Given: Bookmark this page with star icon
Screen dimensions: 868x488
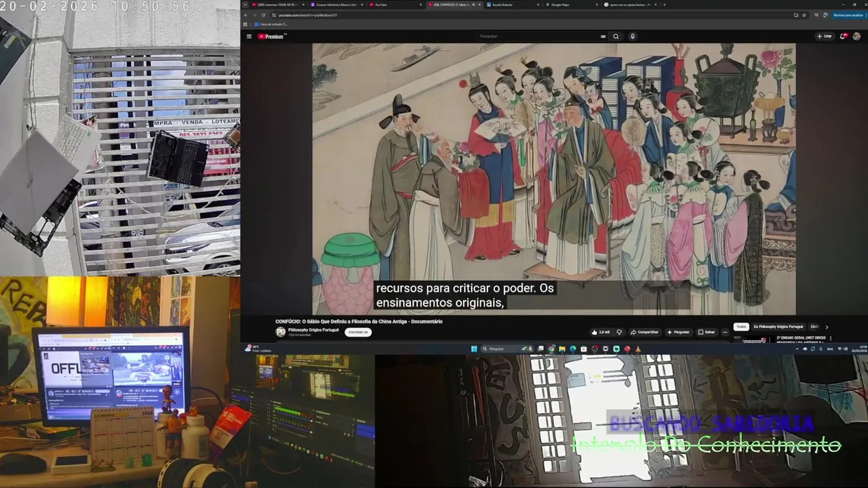Looking at the screenshot, I should (806, 15).
